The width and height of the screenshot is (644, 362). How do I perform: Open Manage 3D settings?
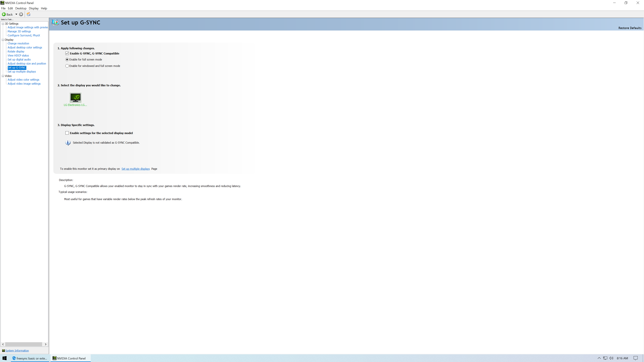pos(19,32)
